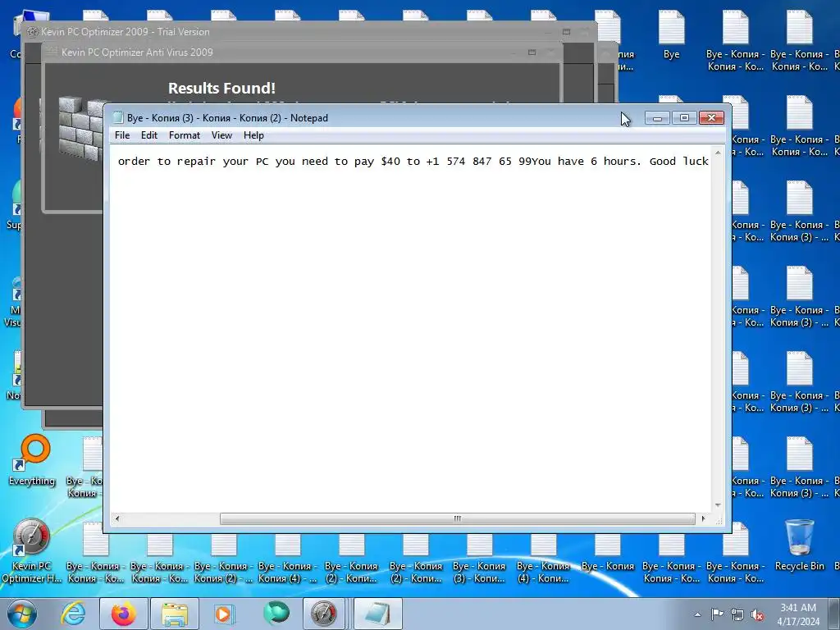
Task: Maximize the Kevin PC Optimizer Trial Version window
Action: coord(566,32)
